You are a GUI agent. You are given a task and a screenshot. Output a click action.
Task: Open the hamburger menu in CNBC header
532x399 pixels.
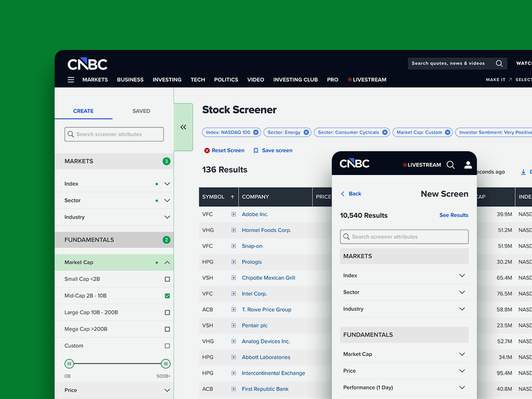(x=70, y=80)
